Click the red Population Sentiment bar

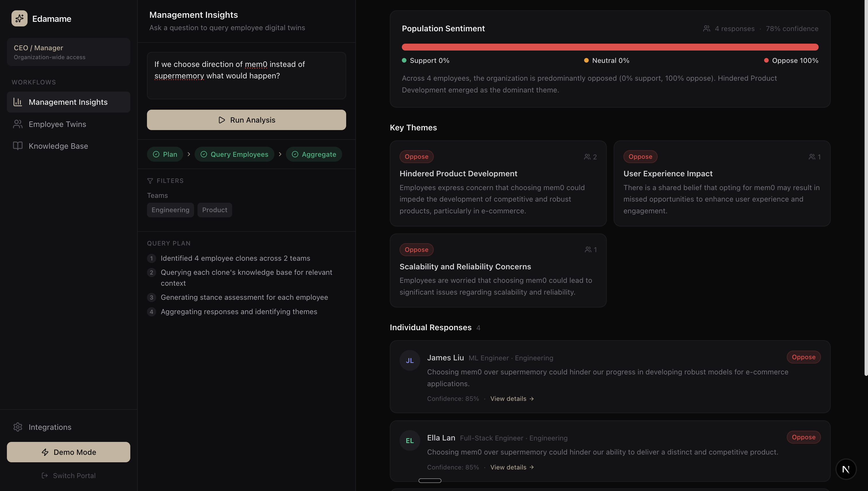[x=609, y=47]
